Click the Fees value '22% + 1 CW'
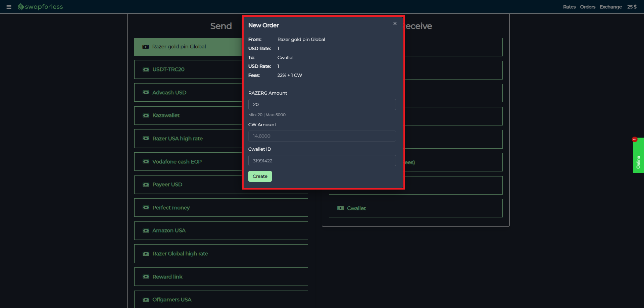 coord(290,75)
